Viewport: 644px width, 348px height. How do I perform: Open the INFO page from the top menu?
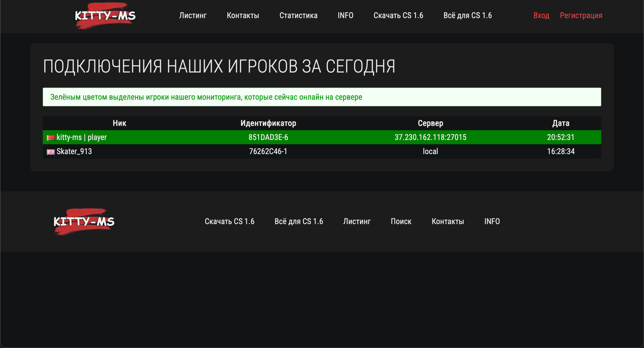[345, 16]
